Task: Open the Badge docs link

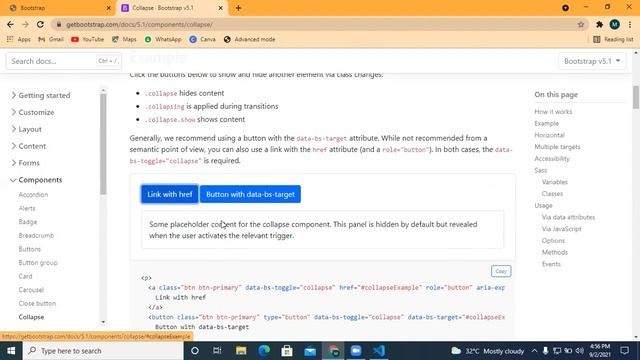Action: (28, 222)
